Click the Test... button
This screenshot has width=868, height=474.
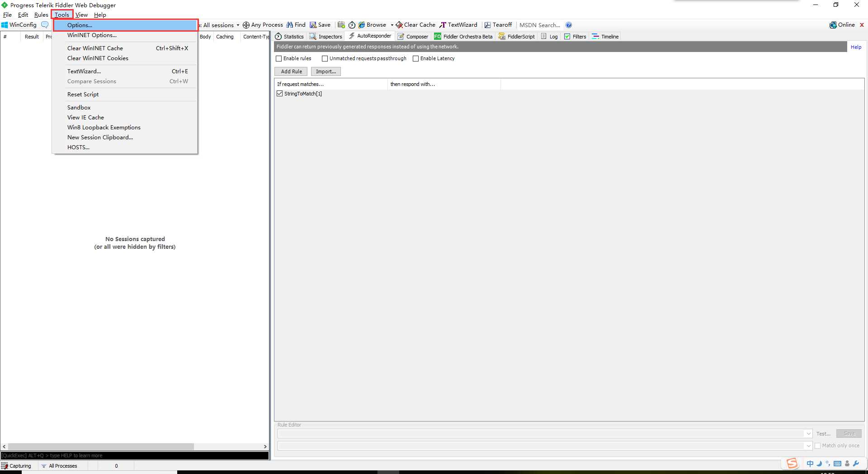pyautogui.click(x=823, y=434)
